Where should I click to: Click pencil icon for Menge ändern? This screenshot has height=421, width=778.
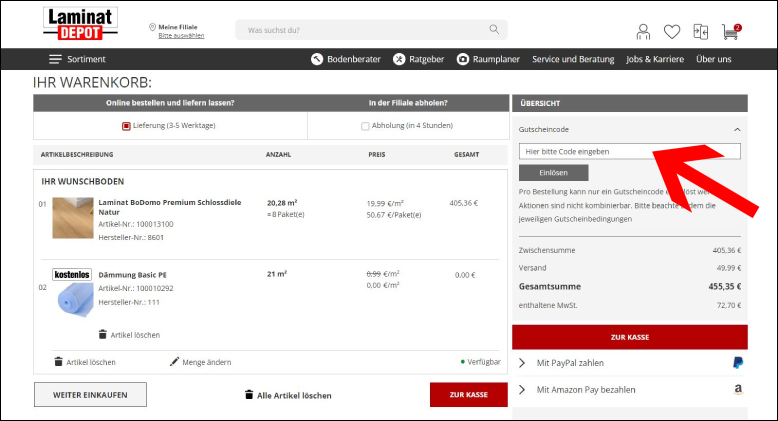click(174, 361)
